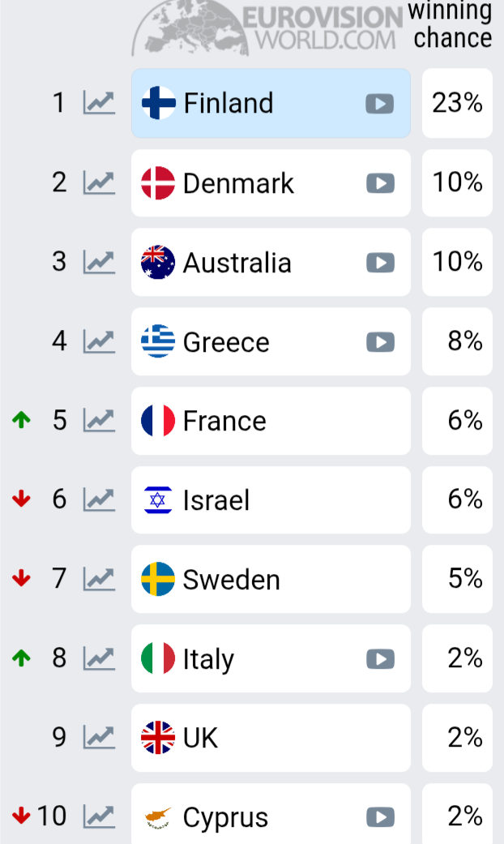The width and height of the screenshot is (504, 844).
Task: Click Greece's trend chart icon
Action: 99,341
